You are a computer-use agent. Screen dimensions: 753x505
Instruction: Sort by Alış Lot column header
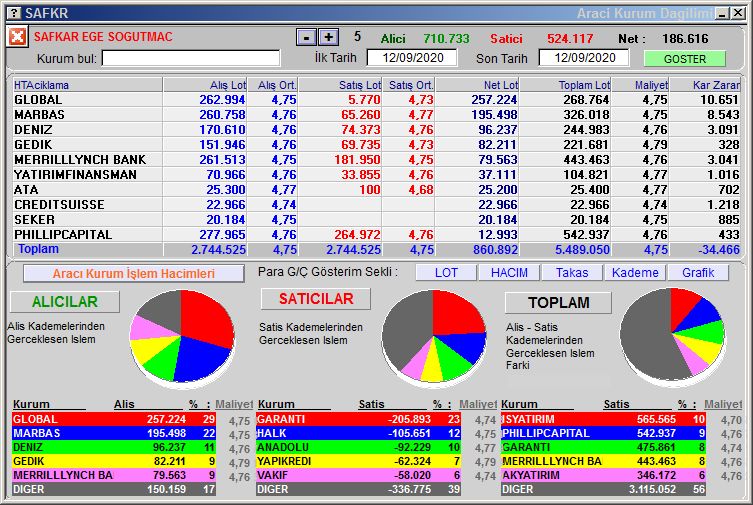(x=206, y=85)
